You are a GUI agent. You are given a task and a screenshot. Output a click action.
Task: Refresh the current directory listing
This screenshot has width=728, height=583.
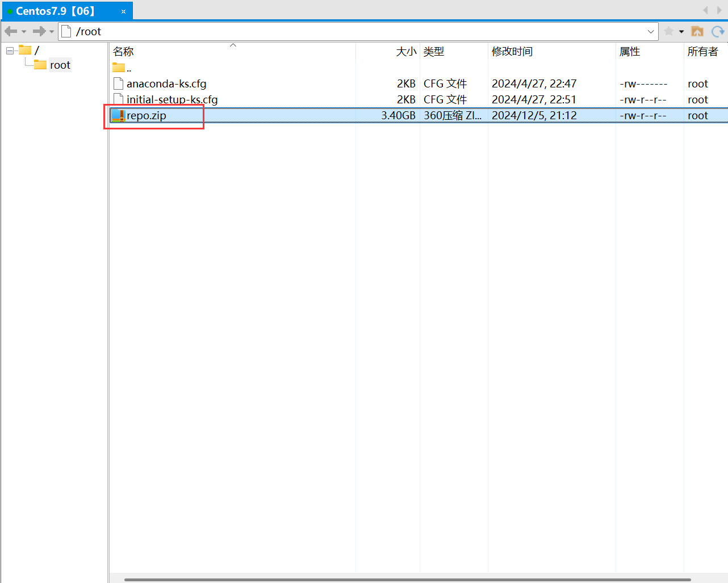[x=718, y=31]
